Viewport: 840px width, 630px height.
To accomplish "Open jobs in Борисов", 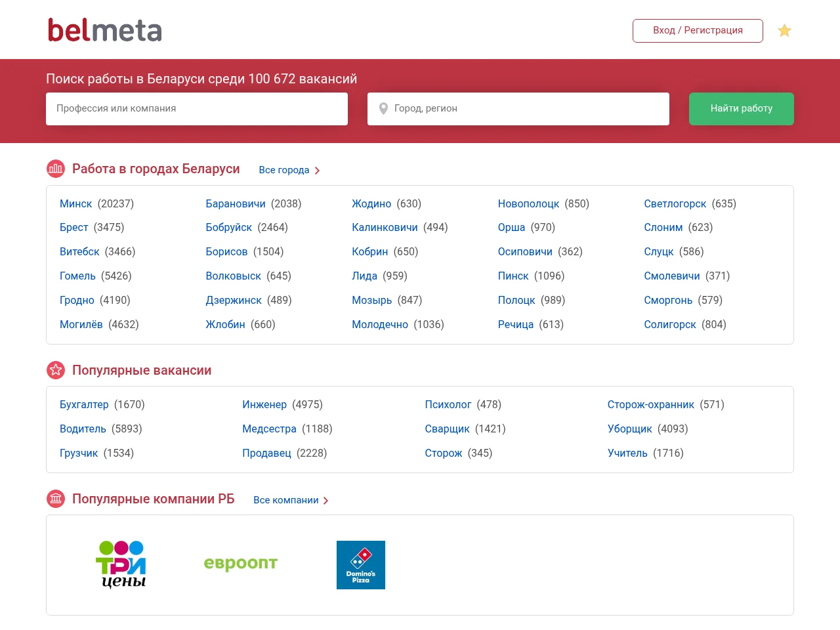I will [x=226, y=251].
